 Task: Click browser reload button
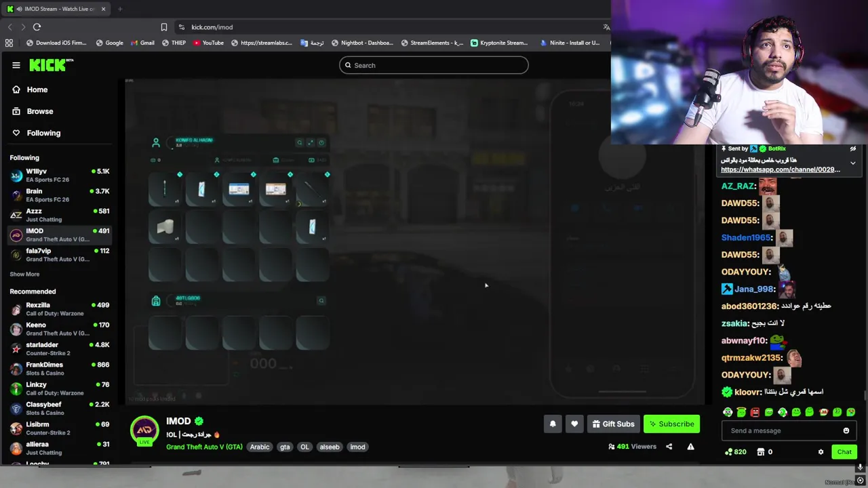click(x=37, y=27)
